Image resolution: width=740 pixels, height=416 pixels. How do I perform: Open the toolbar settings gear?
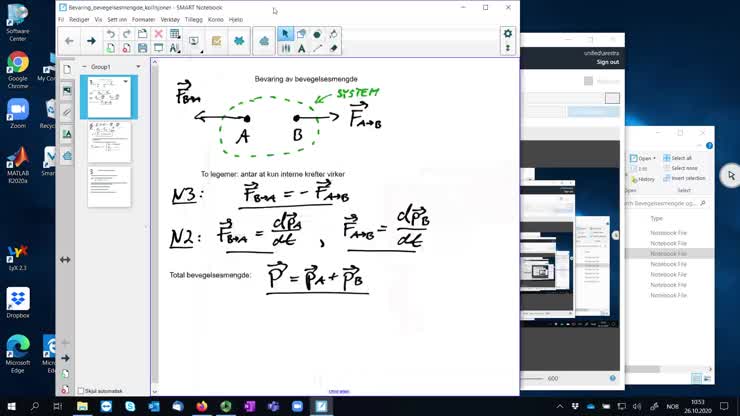point(507,34)
